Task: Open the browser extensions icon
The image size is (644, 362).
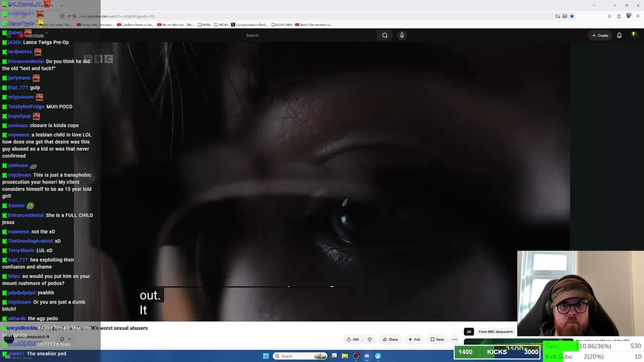Action: click(619, 16)
